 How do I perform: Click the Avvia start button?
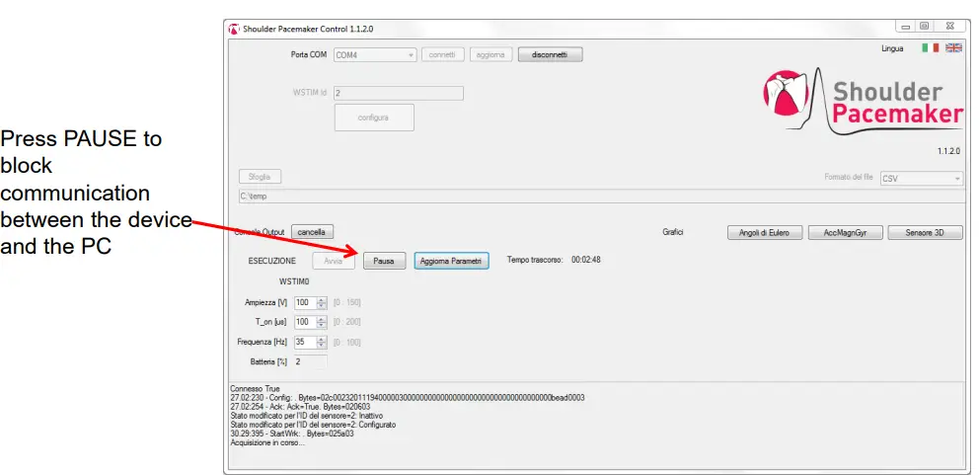pyautogui.click(x=334, y=262)
